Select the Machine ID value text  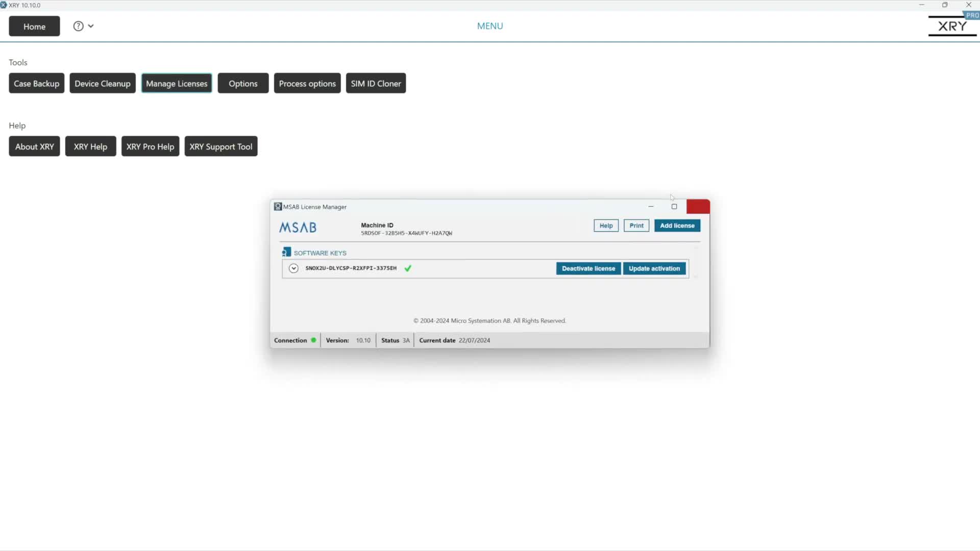point(406,233)
